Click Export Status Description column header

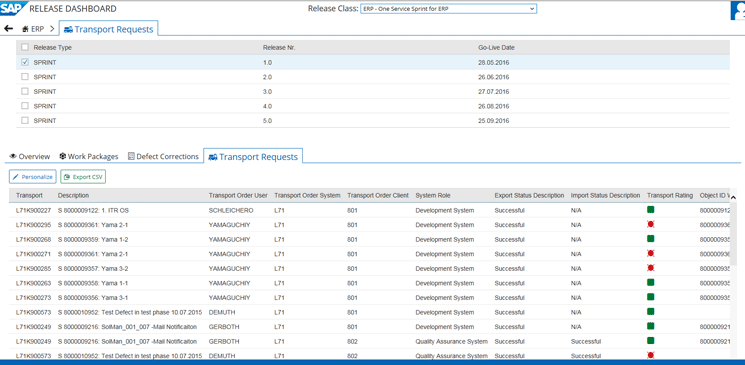click(x=529, y=195)
